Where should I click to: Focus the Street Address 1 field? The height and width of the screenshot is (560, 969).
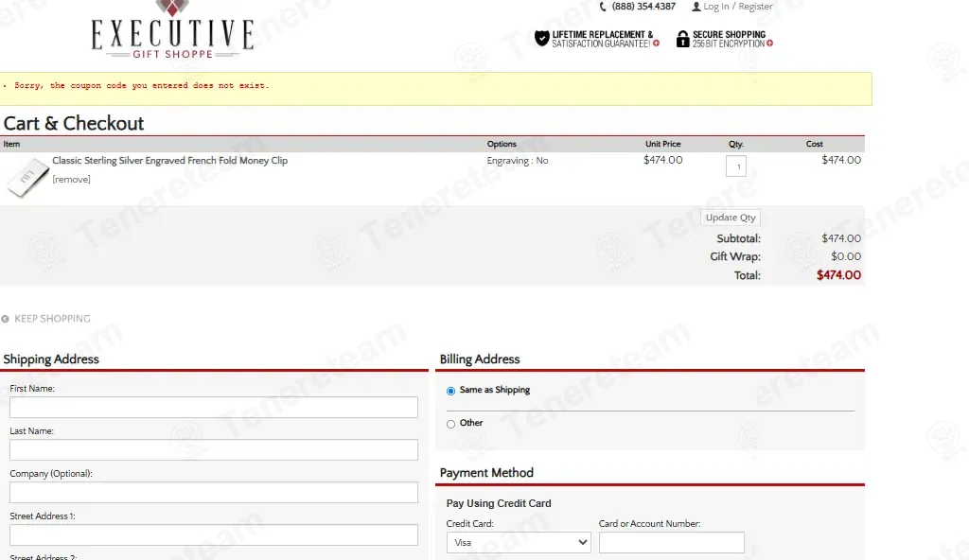[x=214, y=534]
